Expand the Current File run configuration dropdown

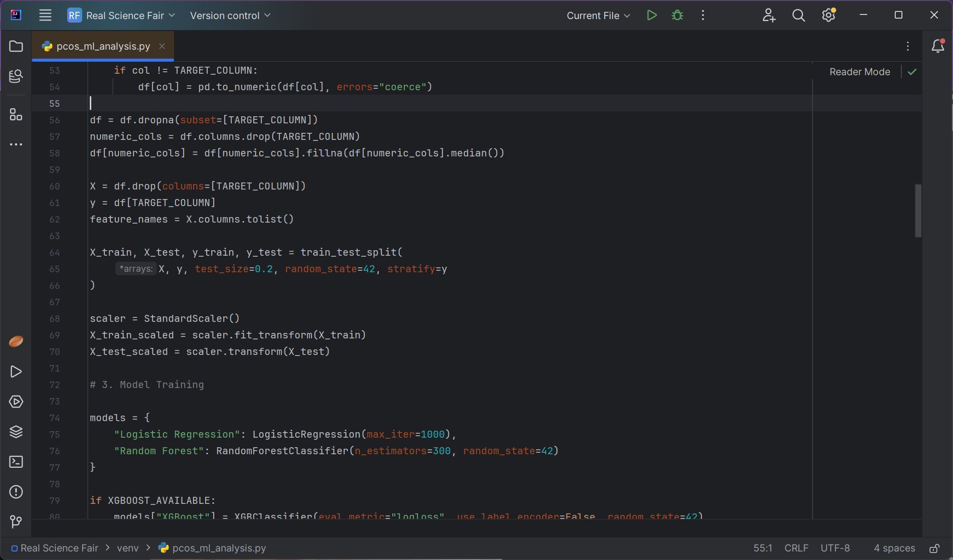[598, 16]
